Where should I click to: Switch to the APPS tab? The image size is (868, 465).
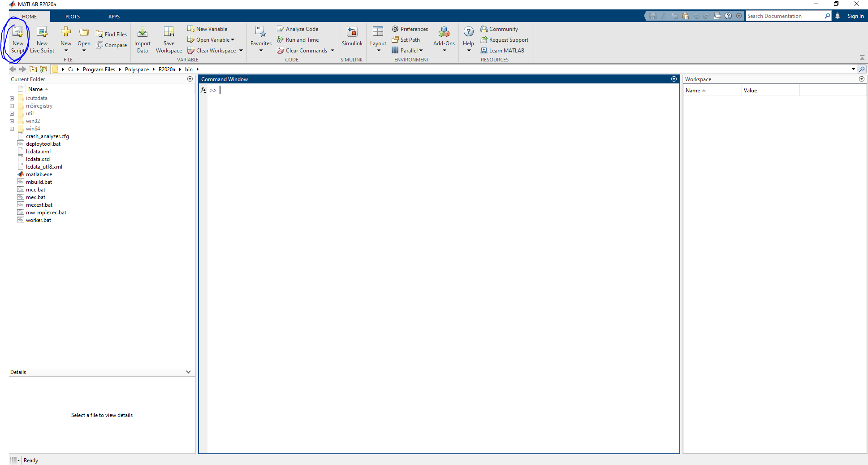tap(114, 16)
